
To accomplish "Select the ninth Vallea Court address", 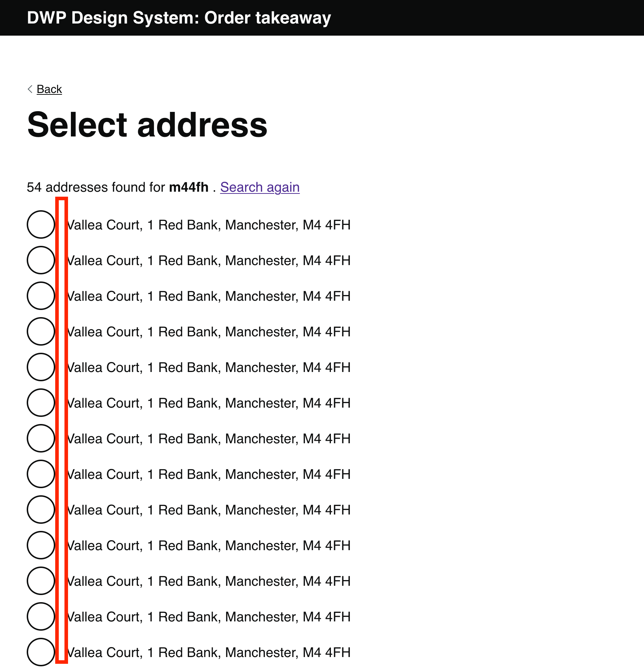I will [41, 510].
